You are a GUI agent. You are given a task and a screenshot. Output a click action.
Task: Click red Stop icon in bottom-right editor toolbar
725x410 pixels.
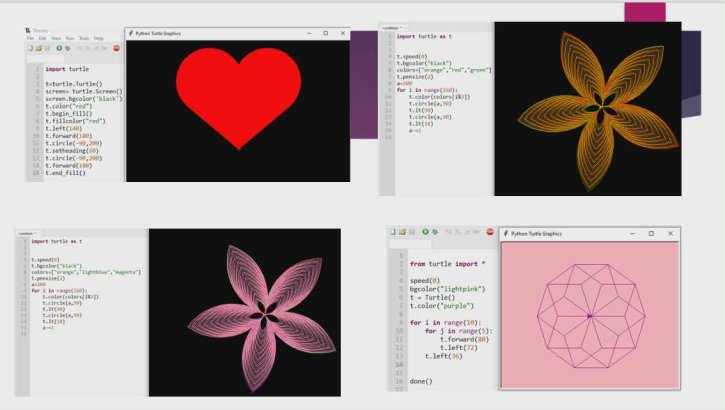tap(490, 232)
